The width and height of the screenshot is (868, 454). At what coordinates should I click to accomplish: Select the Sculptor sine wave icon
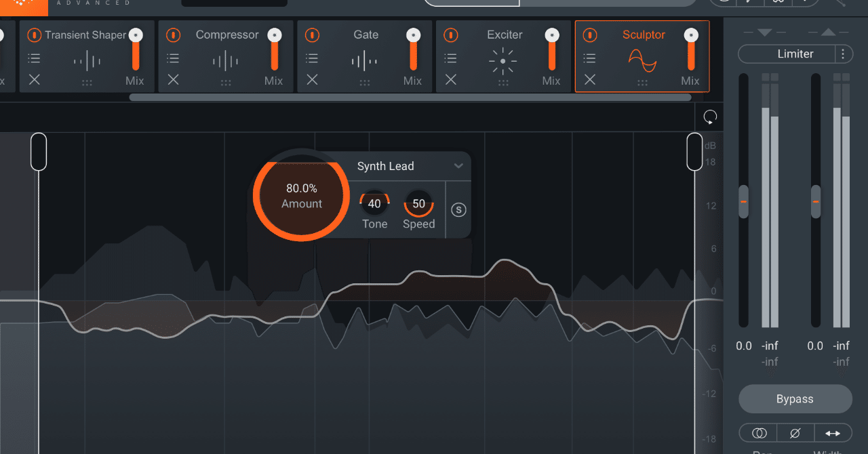[642, 62]
